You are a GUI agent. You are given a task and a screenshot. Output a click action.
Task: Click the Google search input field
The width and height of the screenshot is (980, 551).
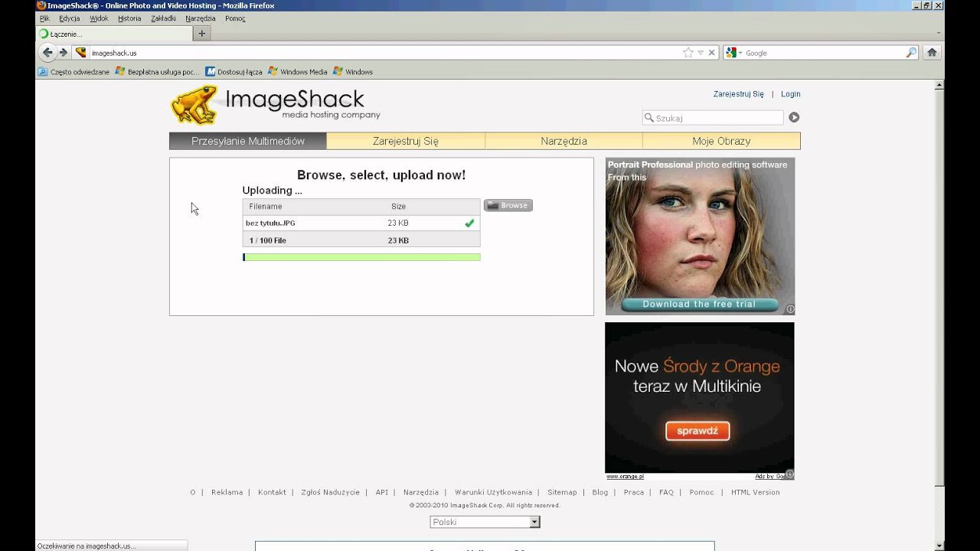point(824,53)
